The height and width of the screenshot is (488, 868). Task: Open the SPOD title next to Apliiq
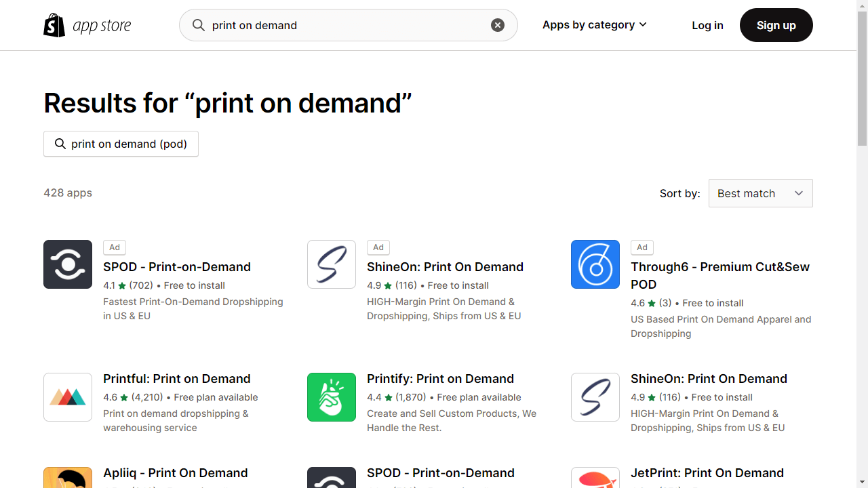coord(441,473)
